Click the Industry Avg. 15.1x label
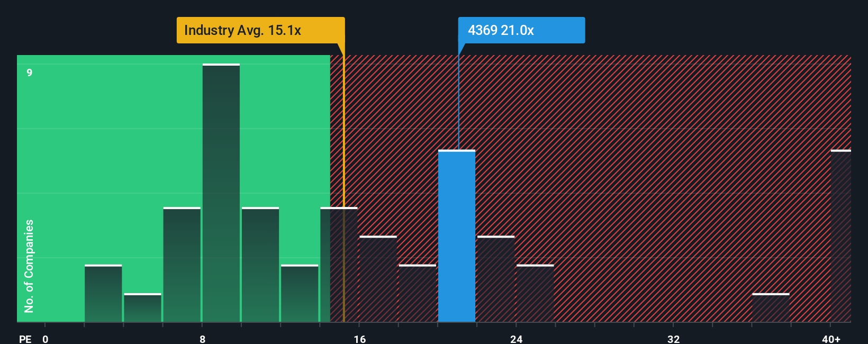This screenshot has width=868, height=344. tap(260, 30)
